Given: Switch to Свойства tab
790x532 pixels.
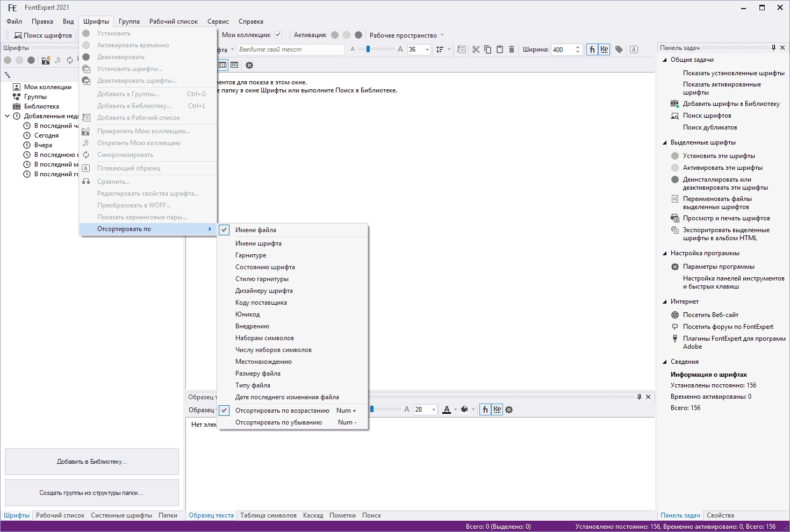Looking at the screenshot, I should [720, 515].
